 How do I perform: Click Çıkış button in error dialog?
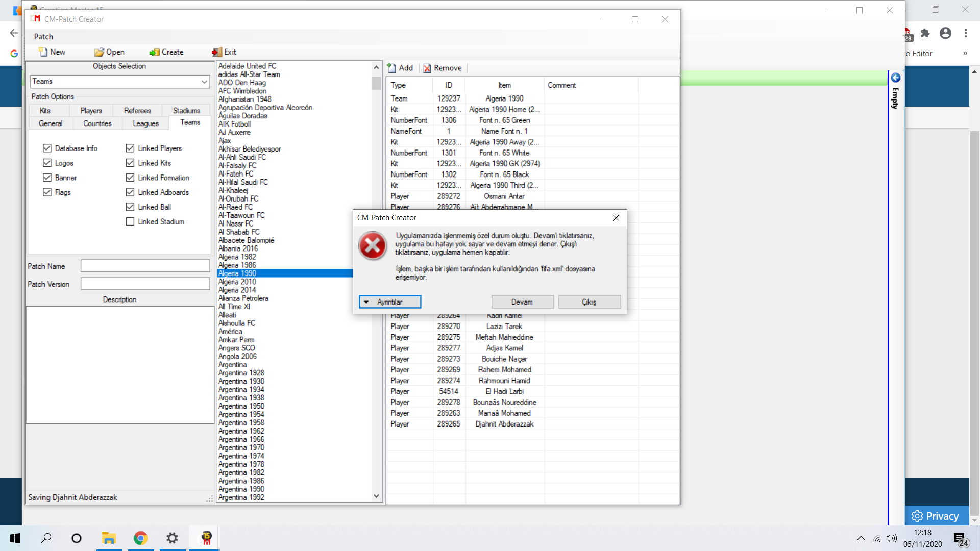(589, 302)
